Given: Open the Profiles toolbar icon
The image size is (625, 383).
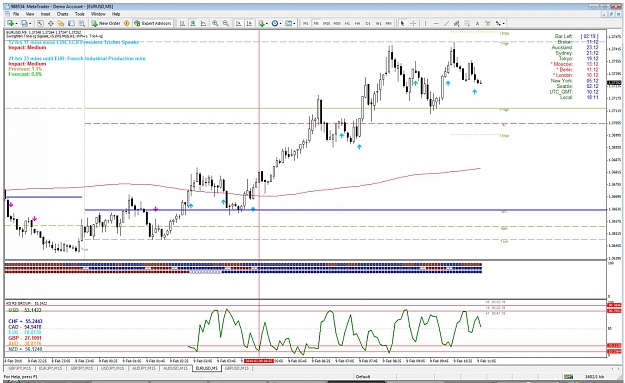Looking at the screenshot, I should pyautogui.click(x=24, y=24).
